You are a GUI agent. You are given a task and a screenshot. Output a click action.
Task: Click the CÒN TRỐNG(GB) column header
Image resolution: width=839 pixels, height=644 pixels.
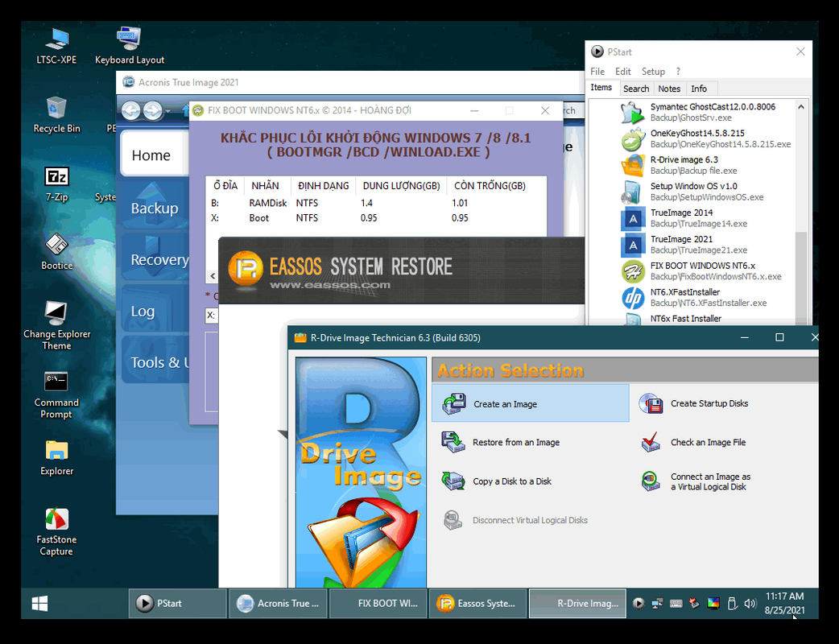click(490, 186)
